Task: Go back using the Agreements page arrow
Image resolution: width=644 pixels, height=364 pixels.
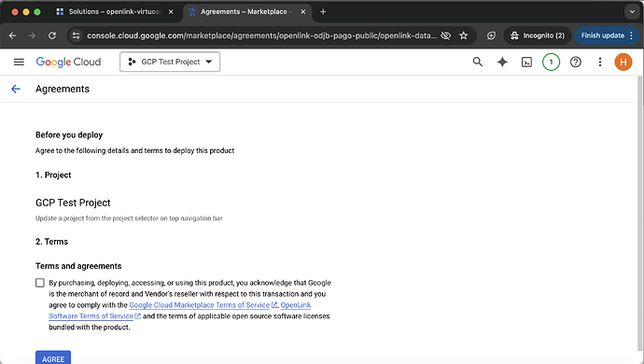Action: click(x=16, y=89)
